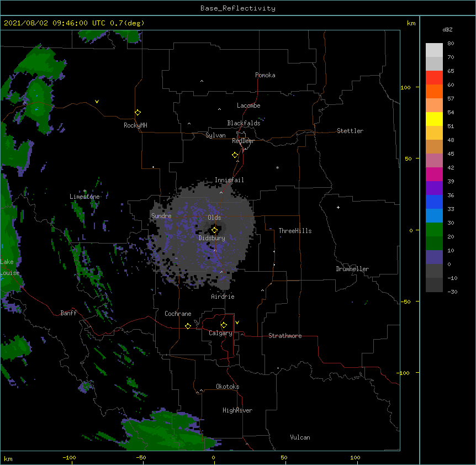Image resolution: width=476 pixels, height=465 pixels.
Task: Click the yellow diamond marker above Calgary label
Action: (224, 325)
